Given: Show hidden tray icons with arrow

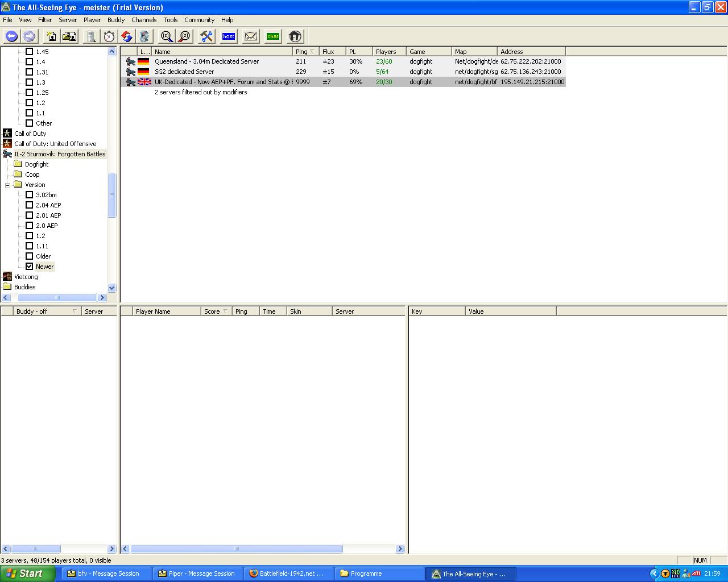Looking at the screenshot, I should coord(654,573).
